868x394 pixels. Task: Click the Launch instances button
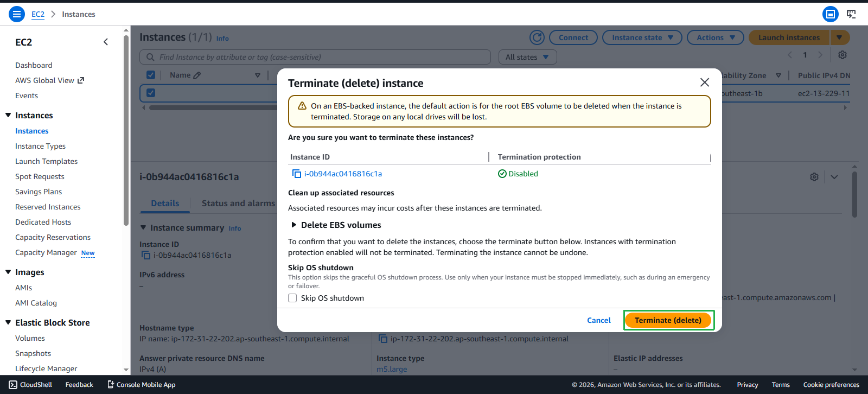pos(789,37)
